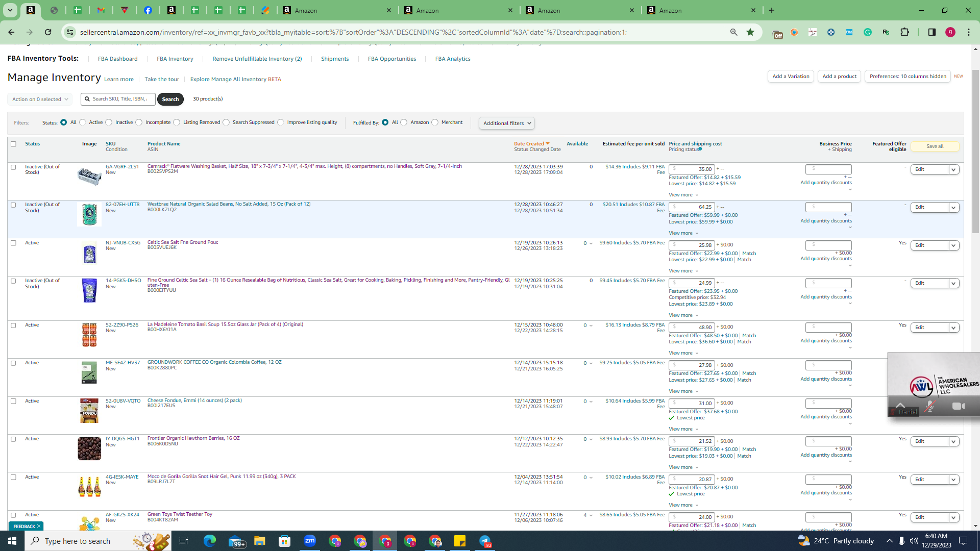Open the Chrome profile avatar
The width and height of the screenshot is (980, 551).
pos(950,32)
